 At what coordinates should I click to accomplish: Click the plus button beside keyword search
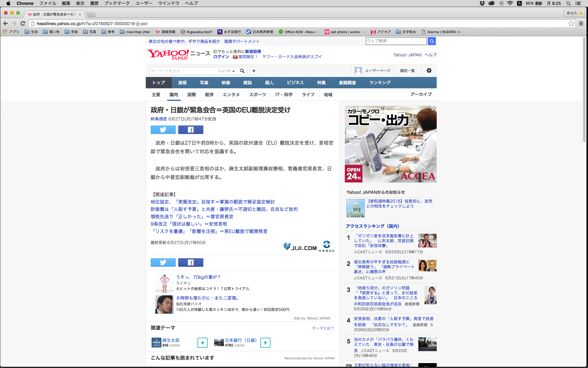coord(254,71)
